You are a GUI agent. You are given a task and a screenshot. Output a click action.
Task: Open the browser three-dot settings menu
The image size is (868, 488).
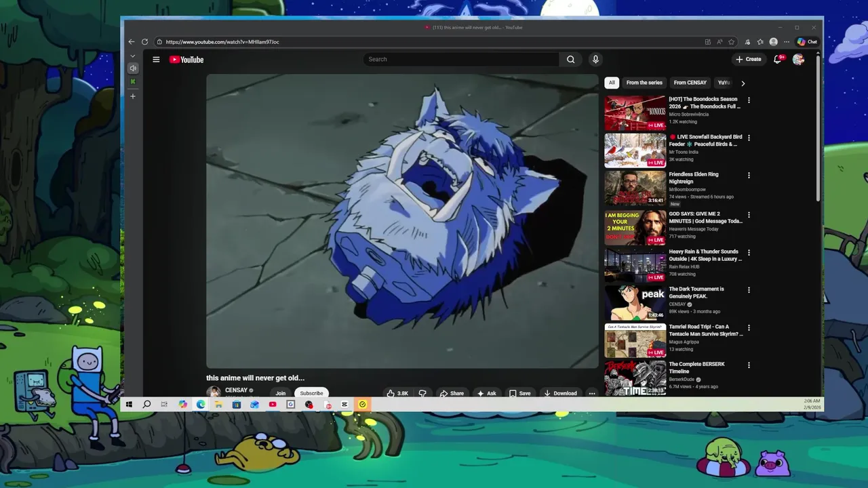(787, 42)
